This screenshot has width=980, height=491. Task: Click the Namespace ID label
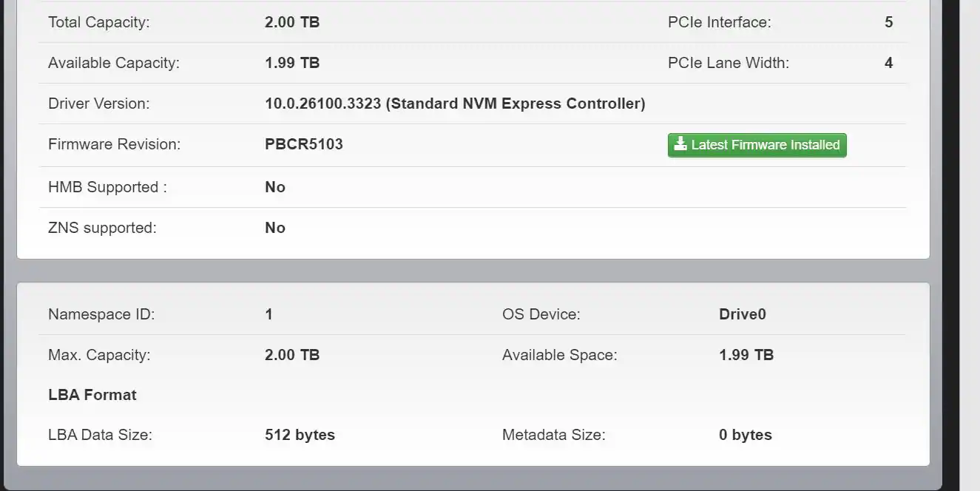[101, 314]
